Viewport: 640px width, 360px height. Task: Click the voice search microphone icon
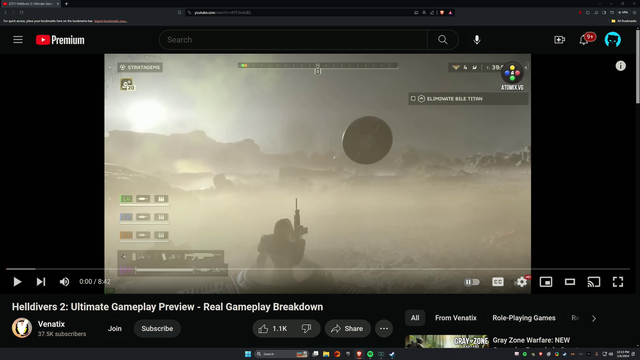[477, 40]
